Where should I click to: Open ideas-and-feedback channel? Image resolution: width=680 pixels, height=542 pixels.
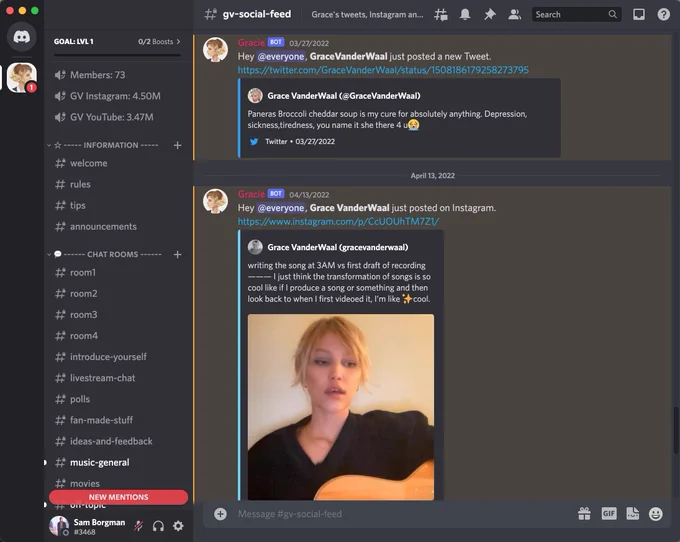[117, 441]
